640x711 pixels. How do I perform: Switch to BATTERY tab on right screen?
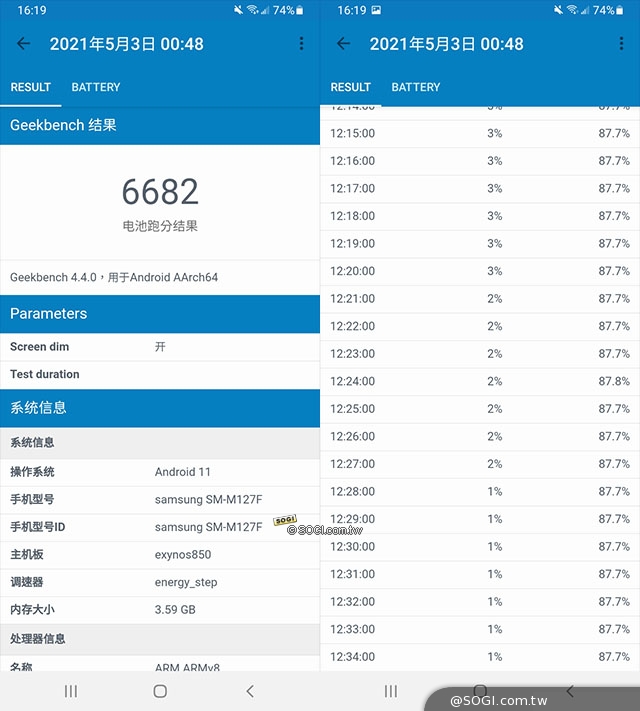pos(416,87)
